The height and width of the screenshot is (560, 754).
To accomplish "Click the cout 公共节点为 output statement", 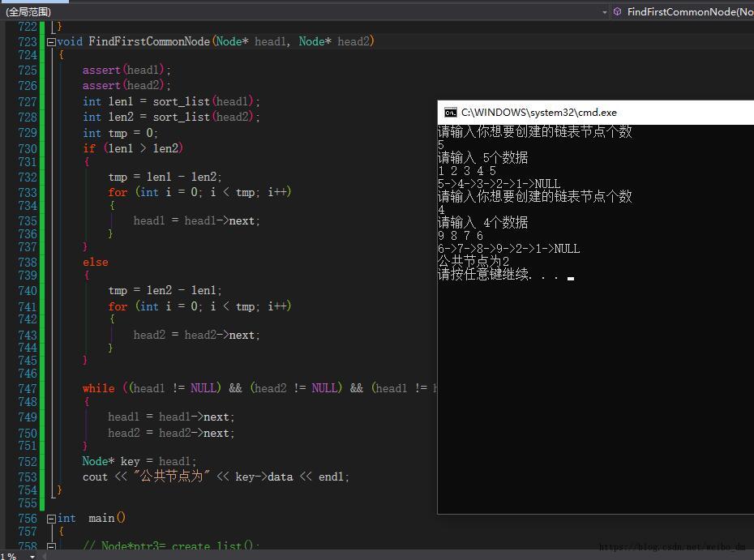I will coord(216,477).
